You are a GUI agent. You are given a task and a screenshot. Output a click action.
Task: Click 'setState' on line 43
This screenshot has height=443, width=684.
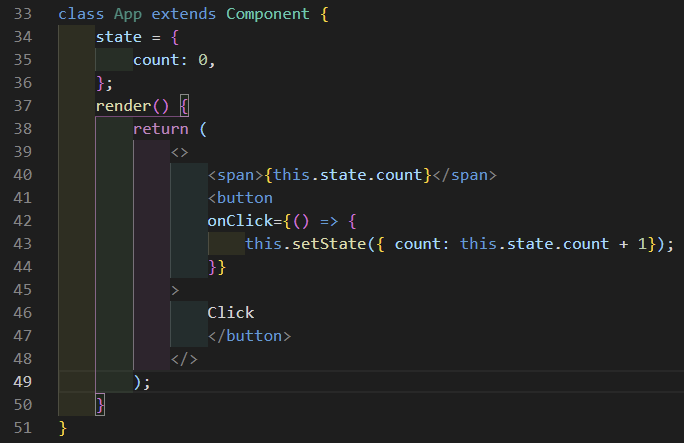[329, 244]
